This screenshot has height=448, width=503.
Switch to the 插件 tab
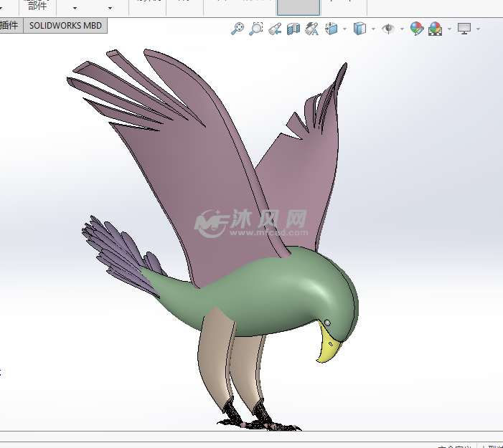[x=11, y=26]
